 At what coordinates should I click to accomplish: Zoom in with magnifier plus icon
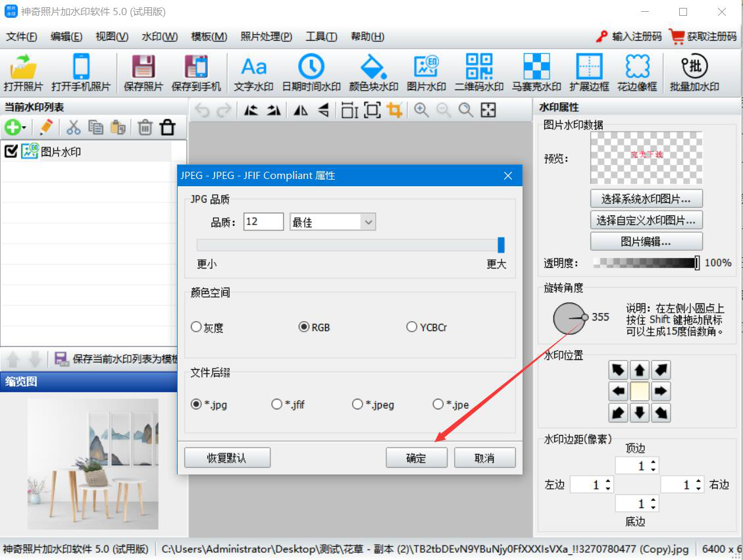[x=421, y=111]
